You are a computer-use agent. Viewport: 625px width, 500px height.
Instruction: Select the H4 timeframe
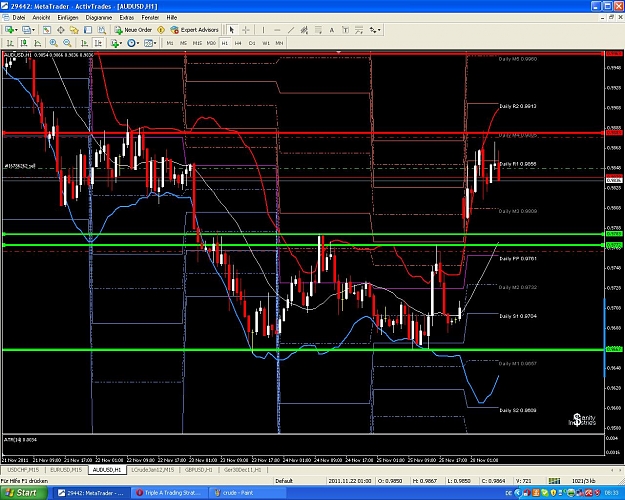point(238,43)
